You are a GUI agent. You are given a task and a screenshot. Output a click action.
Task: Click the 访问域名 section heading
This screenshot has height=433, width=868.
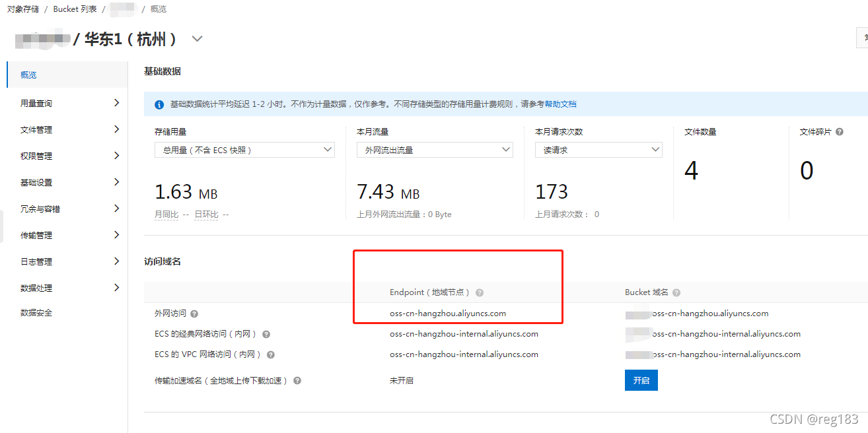(163, 261)
